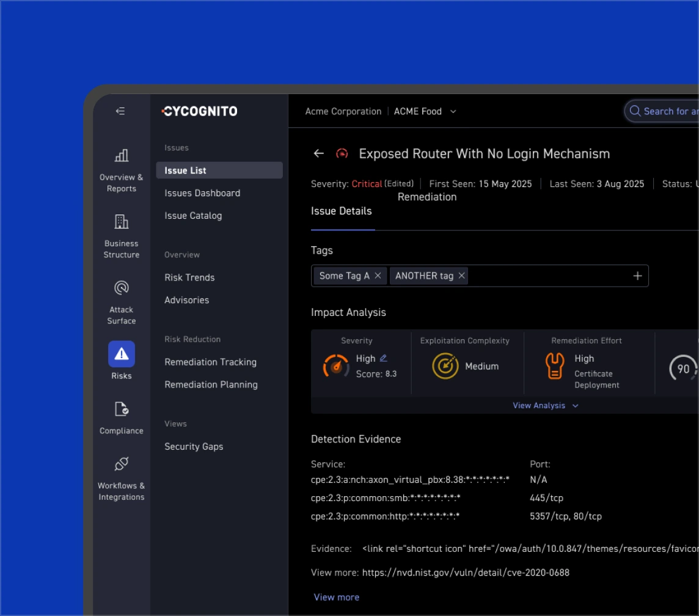
Task: Switch to the Issue Details tab
Action: [x=341, y=211]
